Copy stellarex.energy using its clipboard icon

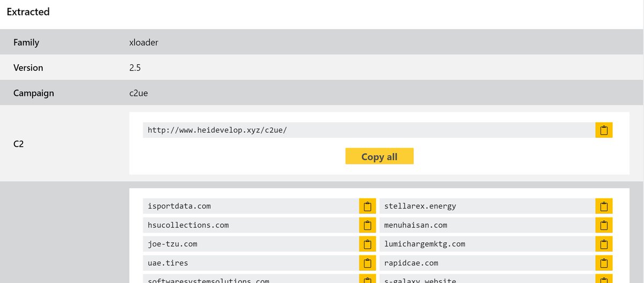click(x=604, y=206)
